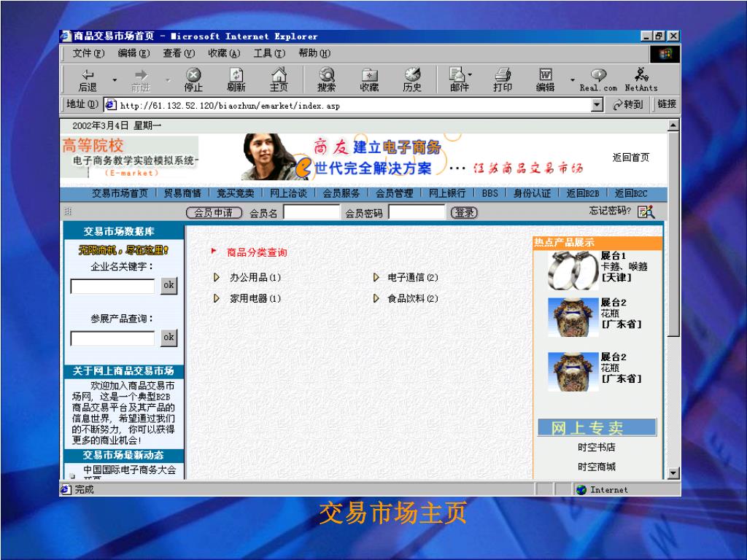747x560 pixels.
Task: Go to 竞买竞卖 nav item
Action: pos(236,193)
